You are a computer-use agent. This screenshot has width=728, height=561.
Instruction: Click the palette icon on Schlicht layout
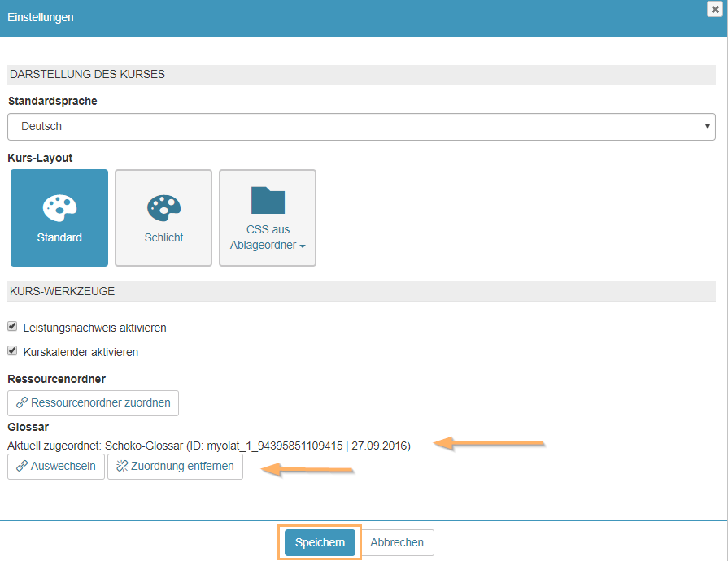(163, 207)
